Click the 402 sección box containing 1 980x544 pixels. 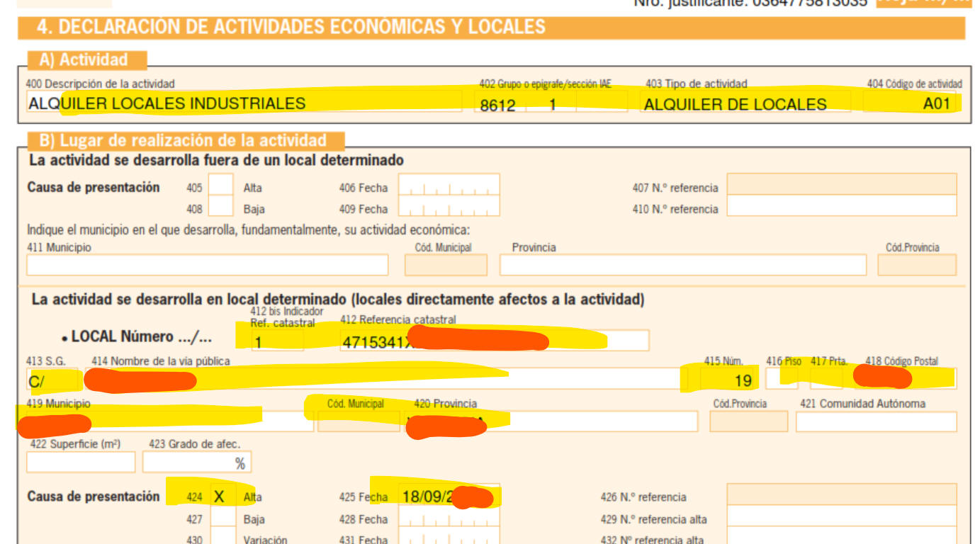(553, 102)
